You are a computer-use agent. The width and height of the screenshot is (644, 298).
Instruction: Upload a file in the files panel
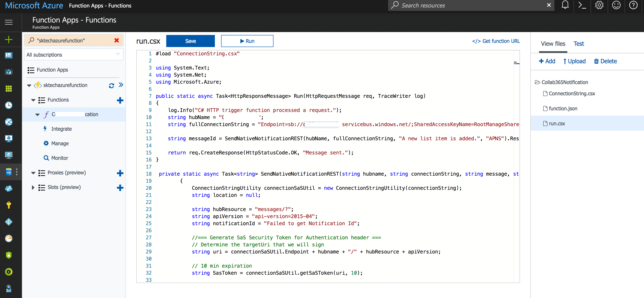coord(574,61)
